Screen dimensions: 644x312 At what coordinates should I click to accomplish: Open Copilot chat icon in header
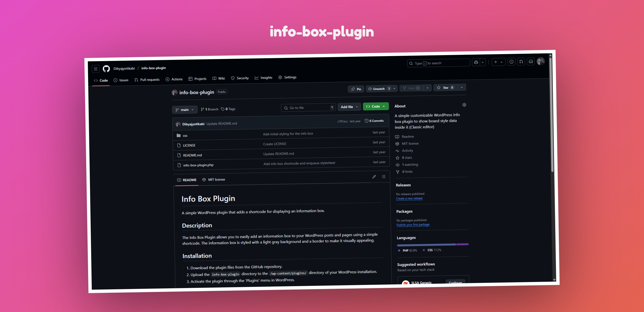[476, 62]
